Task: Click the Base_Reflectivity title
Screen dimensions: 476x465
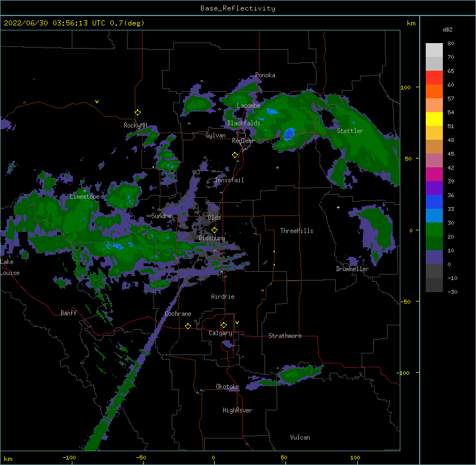Action: (238, 8)
